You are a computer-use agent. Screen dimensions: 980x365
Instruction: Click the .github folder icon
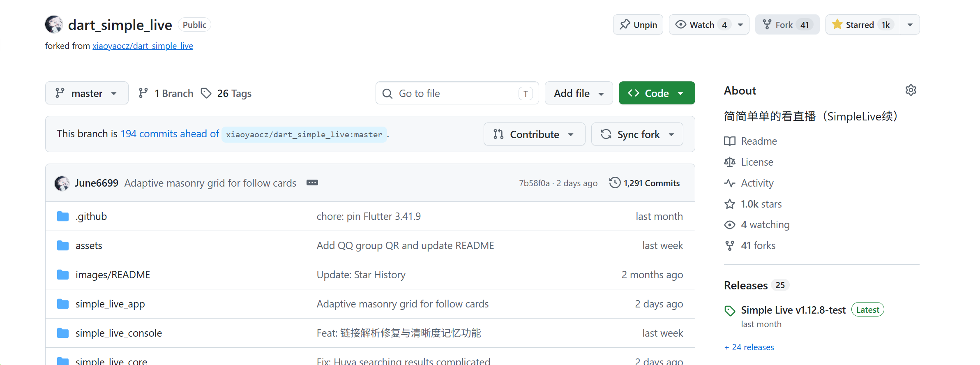pos(63,216)
